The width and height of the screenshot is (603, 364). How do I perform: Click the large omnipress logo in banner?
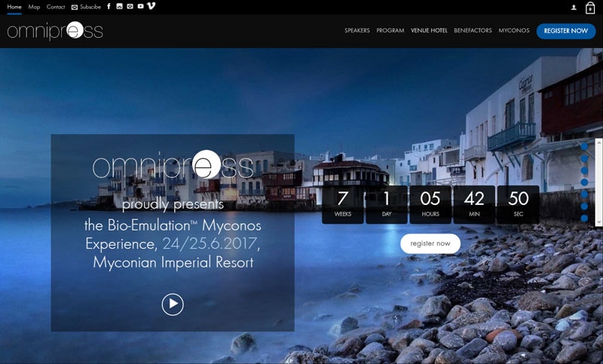coord(173,165)
